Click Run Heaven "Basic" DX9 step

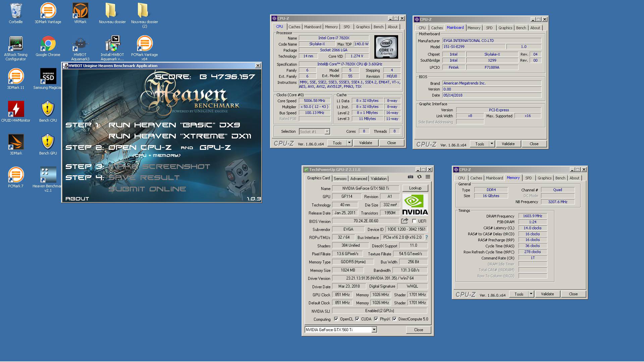(174, 125)
